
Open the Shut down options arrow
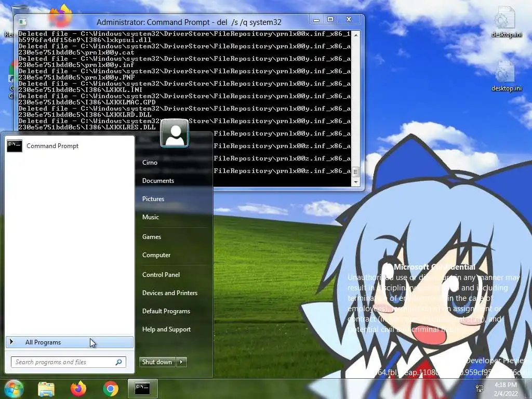click(181, 362)
